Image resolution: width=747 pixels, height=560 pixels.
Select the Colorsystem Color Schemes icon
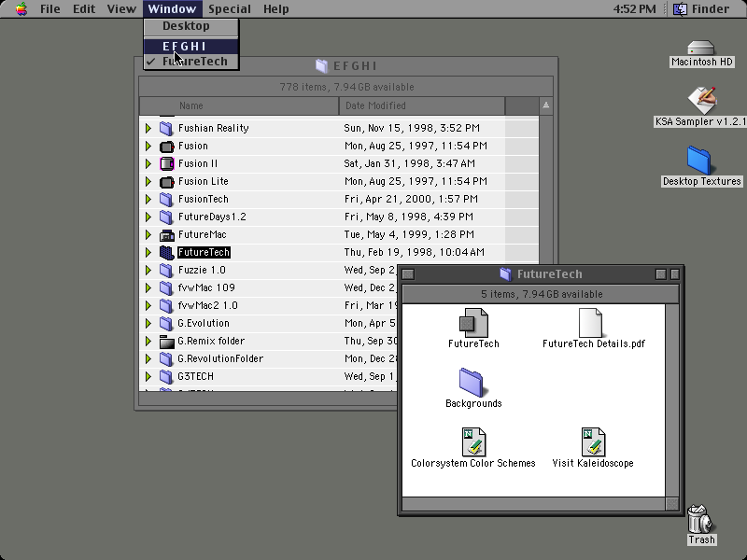[473, 441]
